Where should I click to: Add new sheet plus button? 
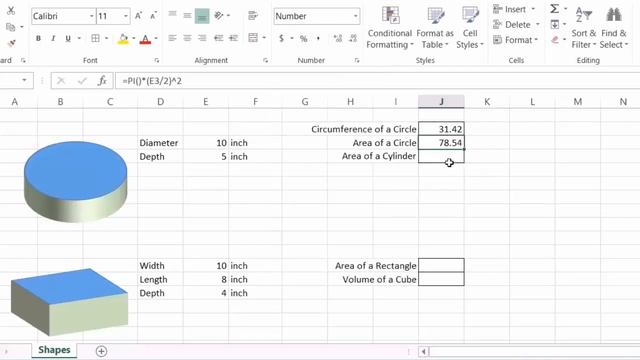tap(101, 351)
